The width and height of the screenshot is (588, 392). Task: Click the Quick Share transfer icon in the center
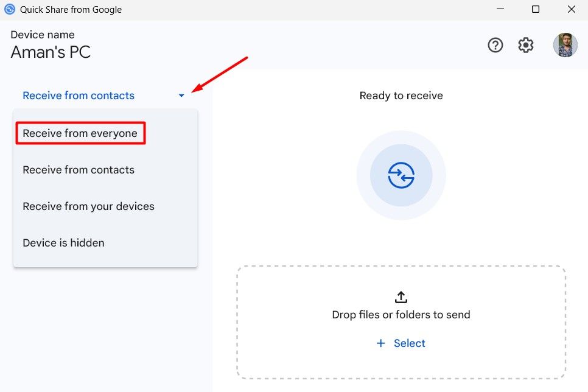(x=401, y=175)
